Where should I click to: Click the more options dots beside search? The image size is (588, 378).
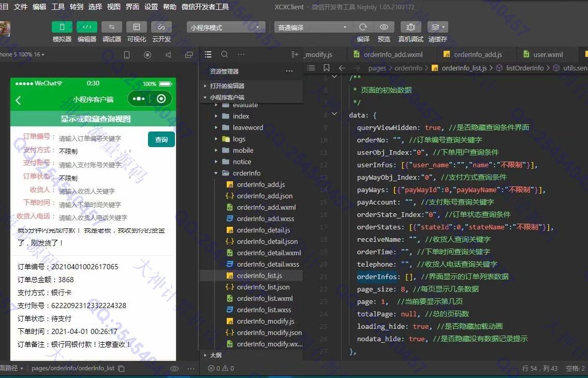click(241, 54)
